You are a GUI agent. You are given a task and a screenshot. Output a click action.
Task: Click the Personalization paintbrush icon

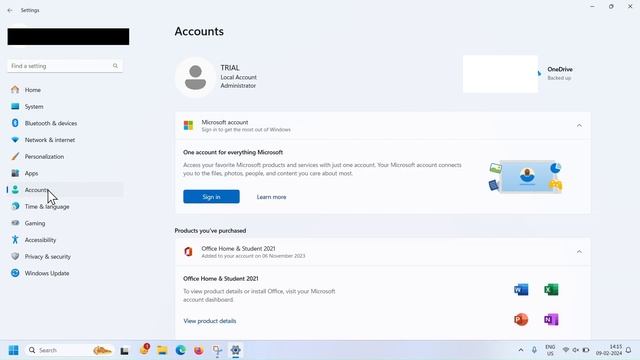point(15,156)
